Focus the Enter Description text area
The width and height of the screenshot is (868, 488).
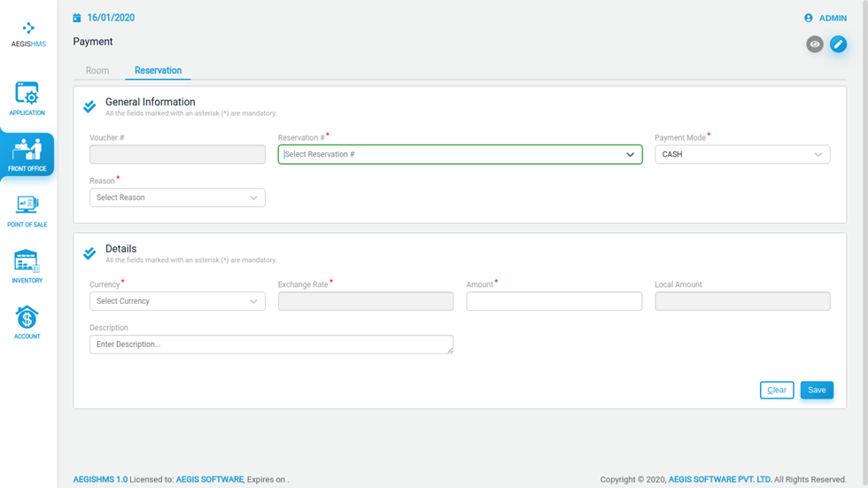[271, 345]
